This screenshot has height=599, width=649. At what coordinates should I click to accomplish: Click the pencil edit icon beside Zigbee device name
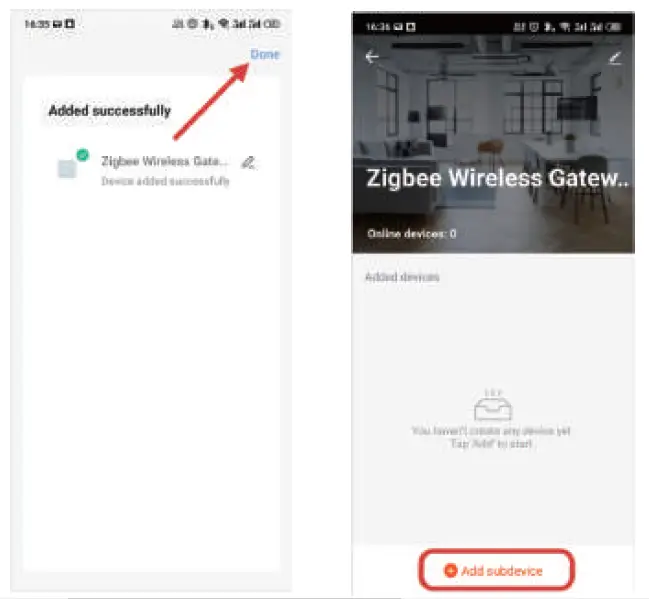point(248,163)
